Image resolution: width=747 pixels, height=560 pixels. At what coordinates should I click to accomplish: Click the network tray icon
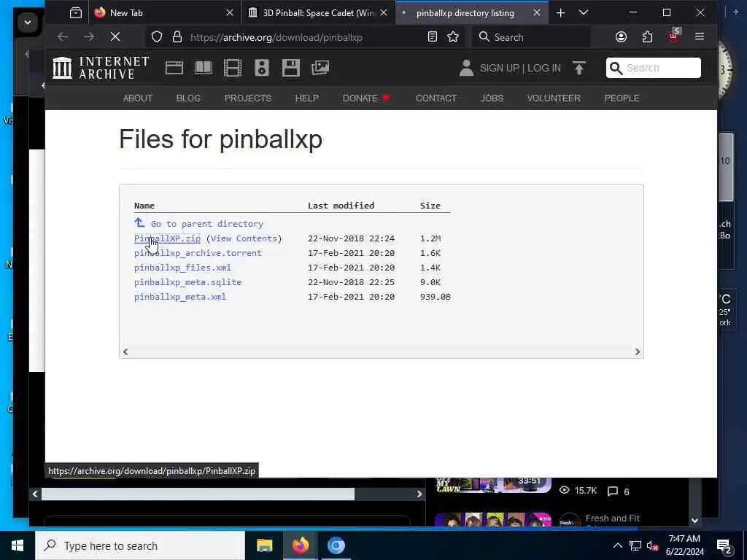coord(635,545)
